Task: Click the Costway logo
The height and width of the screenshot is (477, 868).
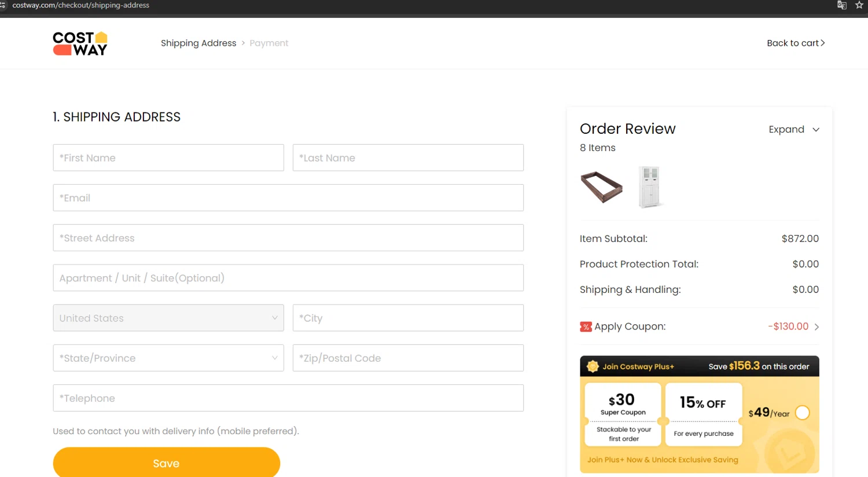Action: point(80,43)
